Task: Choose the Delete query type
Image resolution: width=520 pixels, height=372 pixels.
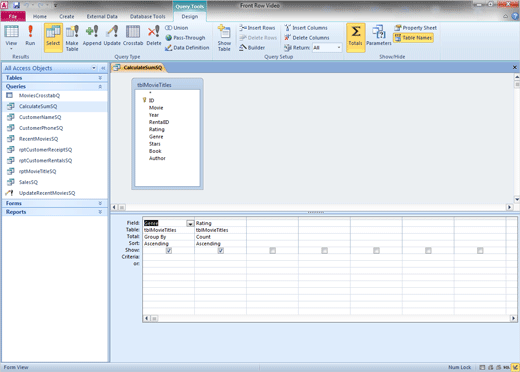Action: 154,35
